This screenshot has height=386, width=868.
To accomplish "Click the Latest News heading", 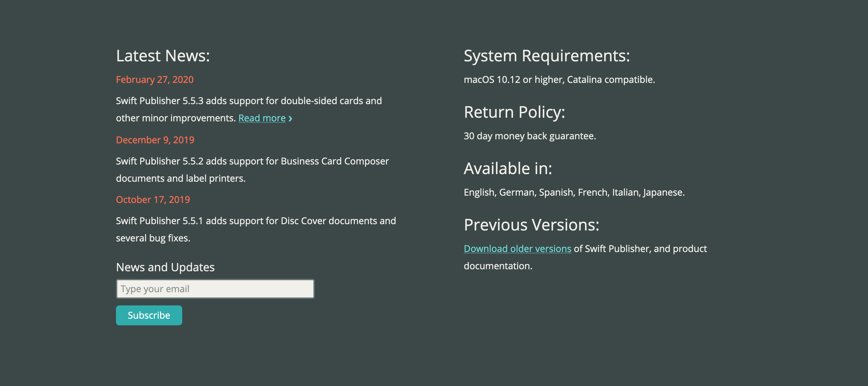I will (163, 56).
